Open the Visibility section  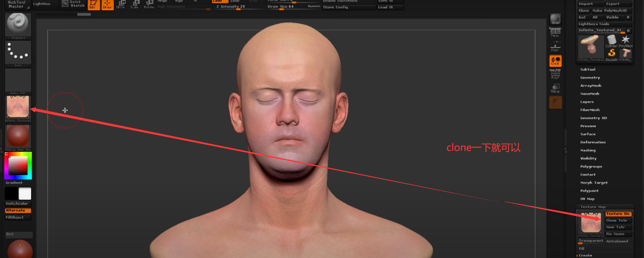(588, 158)
